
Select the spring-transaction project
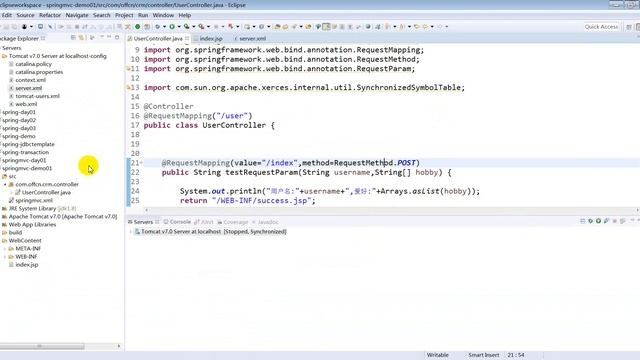tap(26, 152)
